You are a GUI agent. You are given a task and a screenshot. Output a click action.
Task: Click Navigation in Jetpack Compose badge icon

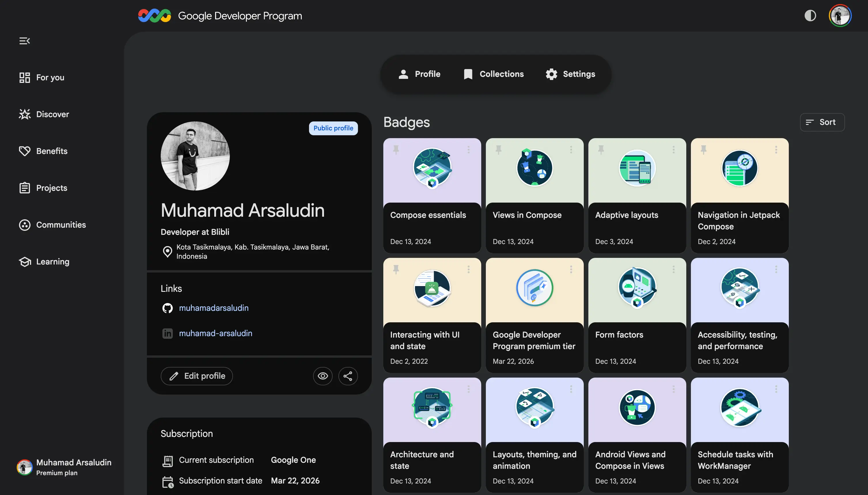[740, 168]
